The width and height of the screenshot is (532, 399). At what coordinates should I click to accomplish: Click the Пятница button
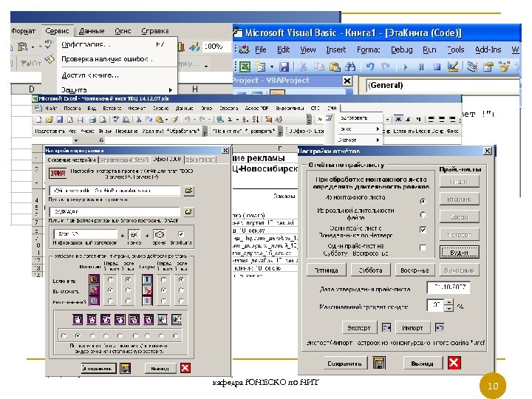tap(326, 270)
